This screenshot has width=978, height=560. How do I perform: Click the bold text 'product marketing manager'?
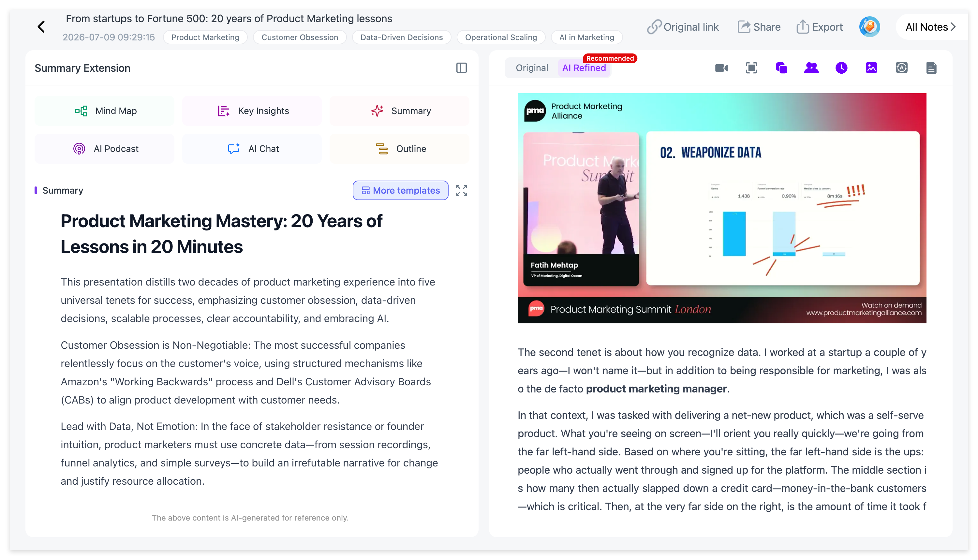[656, 389]
